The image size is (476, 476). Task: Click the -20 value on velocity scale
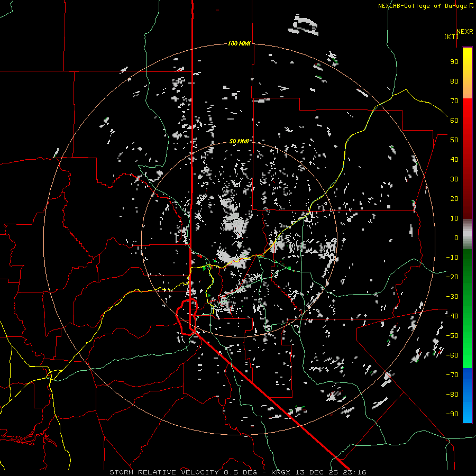click(452, 277)
